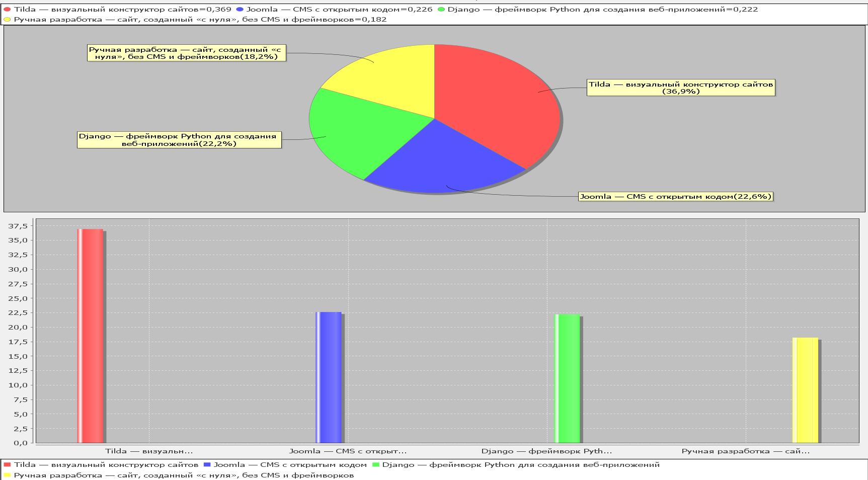Click top legend text ending =0,182
The width and height of the screenshot is (868, 480).
click(x=200, y=20)
